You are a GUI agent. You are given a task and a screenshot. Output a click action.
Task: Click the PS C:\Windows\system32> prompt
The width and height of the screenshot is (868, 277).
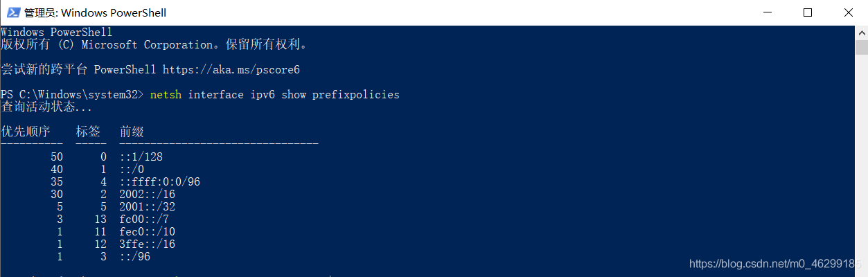(x=72, y=94)
